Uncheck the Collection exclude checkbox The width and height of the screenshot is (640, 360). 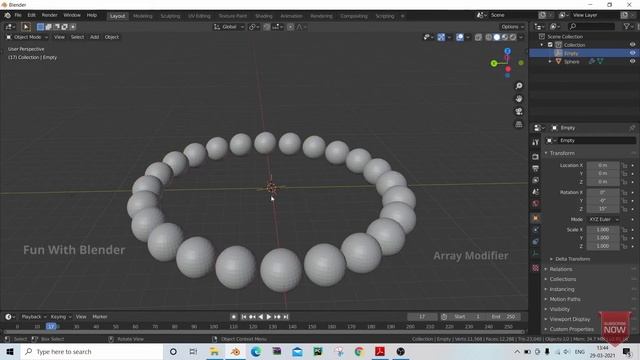pyautogui.click(x=550, y=44)
